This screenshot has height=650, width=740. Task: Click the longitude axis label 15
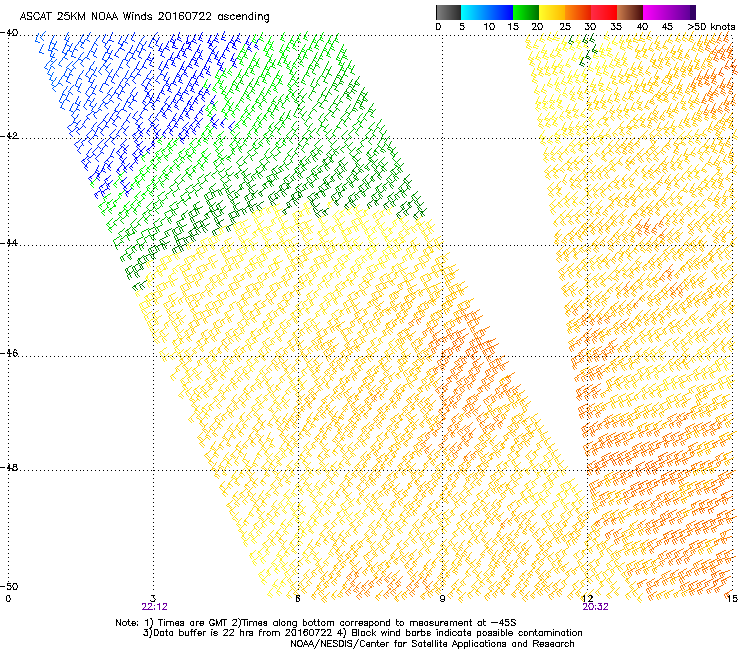click(732, 599)
